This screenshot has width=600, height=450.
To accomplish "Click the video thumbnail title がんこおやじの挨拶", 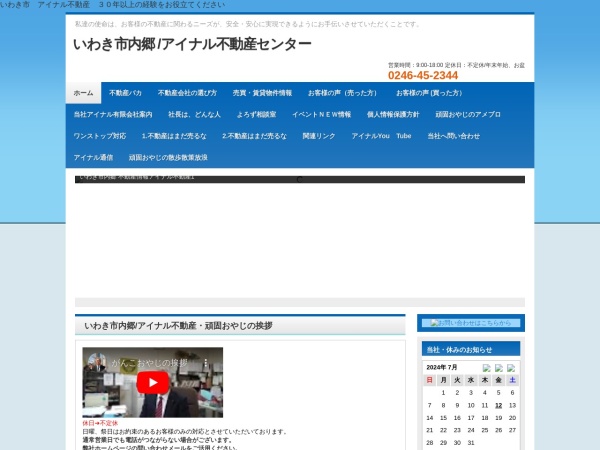I will [149, 363].
